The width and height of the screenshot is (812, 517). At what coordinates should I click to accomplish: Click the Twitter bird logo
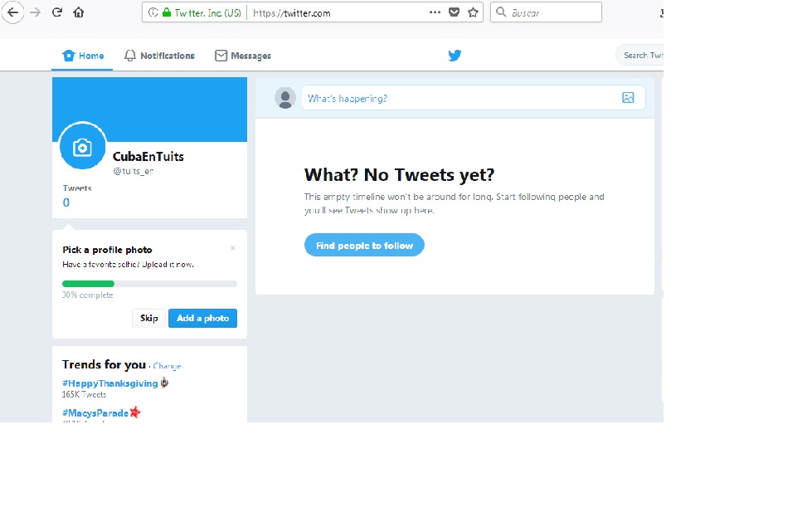click(x=455, y=55)
